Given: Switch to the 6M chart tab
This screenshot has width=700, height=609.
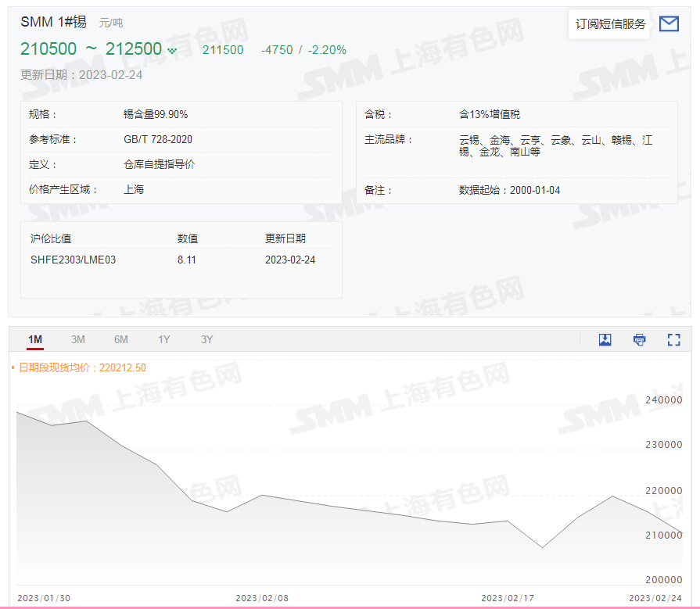Looking at the screenshot, I should [x=120, y=339].
